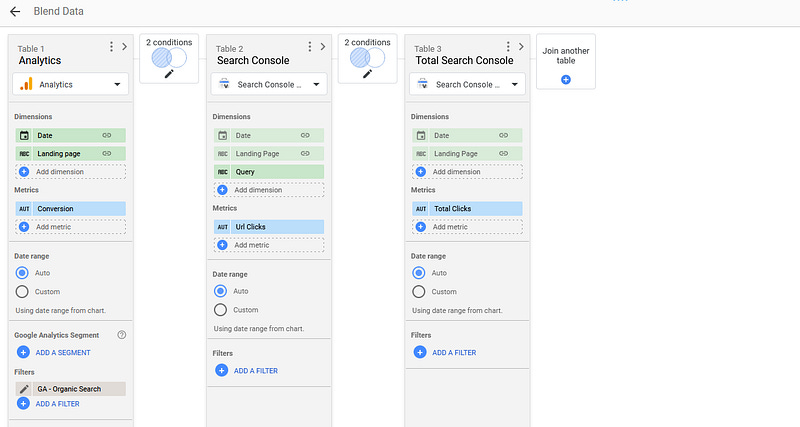800x427 pixels.
Task: Click the AUT aggregation icon on Total Clicks
Action: point(421,209)
